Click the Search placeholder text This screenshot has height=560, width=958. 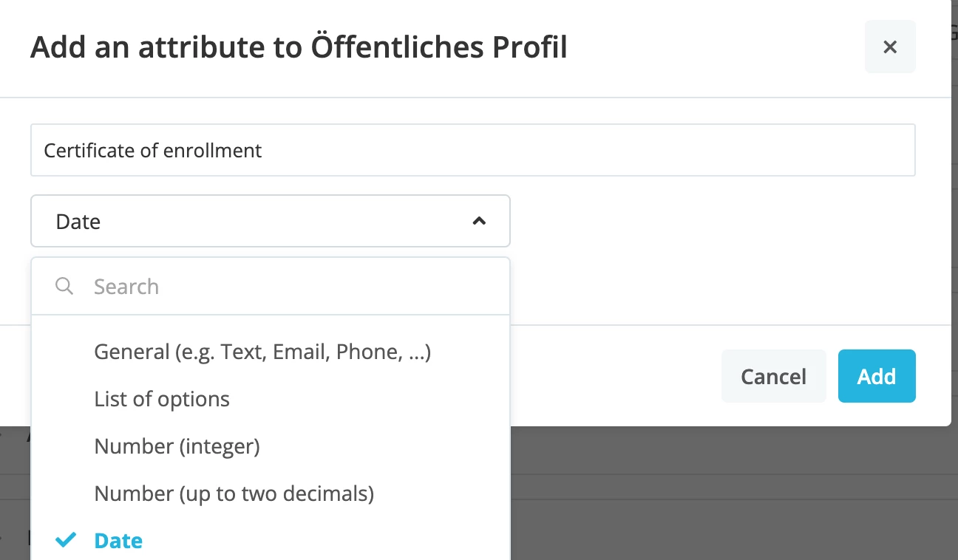click(x=126, y=287)
